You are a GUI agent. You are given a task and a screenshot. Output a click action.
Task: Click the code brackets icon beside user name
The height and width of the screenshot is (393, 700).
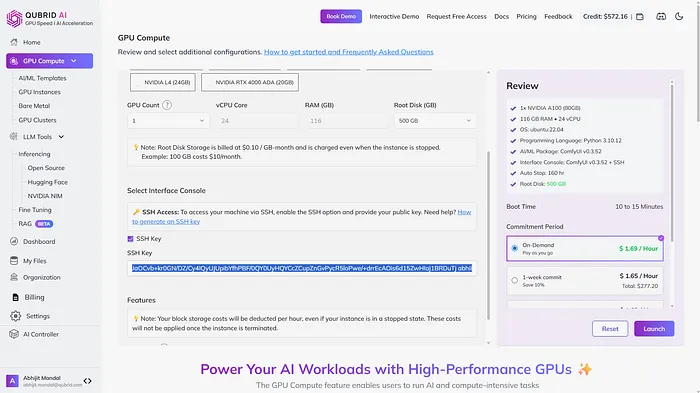[88, 381]
